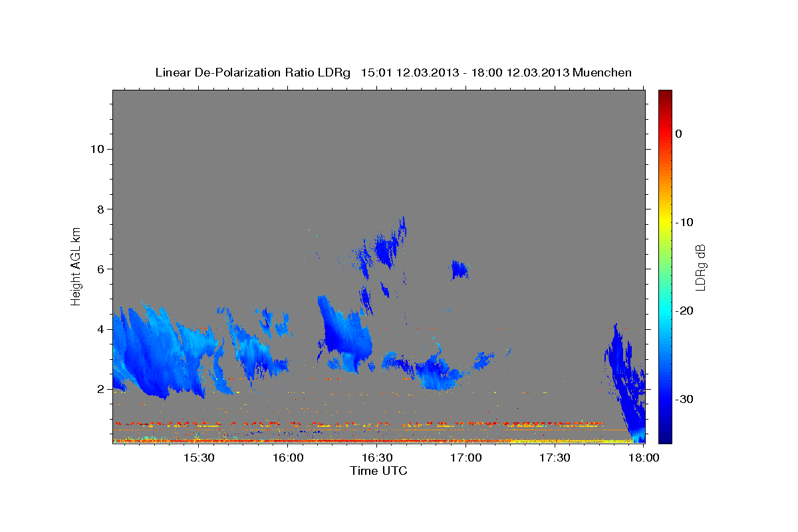Click the height tick label '4'
798x532 pixels.
[102, 329]
